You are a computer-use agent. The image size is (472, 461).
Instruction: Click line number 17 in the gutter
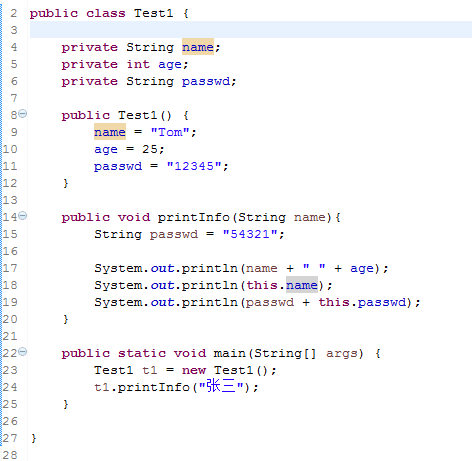click(x=10, y=268)
